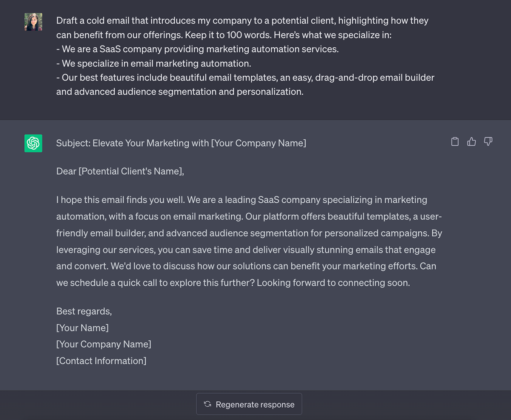Give the response a thumbs down
Image resolution: width=511 pixels, height=420 pixels.
488,142
